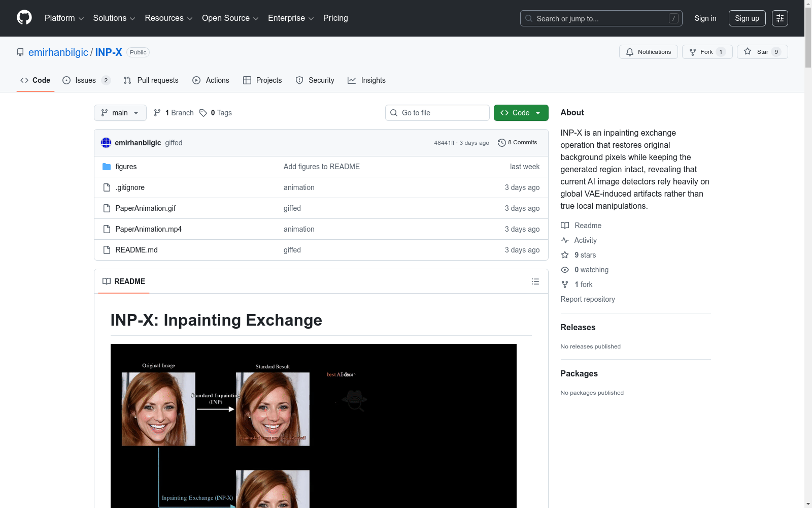The image size is (812, 508).
Task: Click the PaperAnimation.gif file icon
Action: (107, 208)
